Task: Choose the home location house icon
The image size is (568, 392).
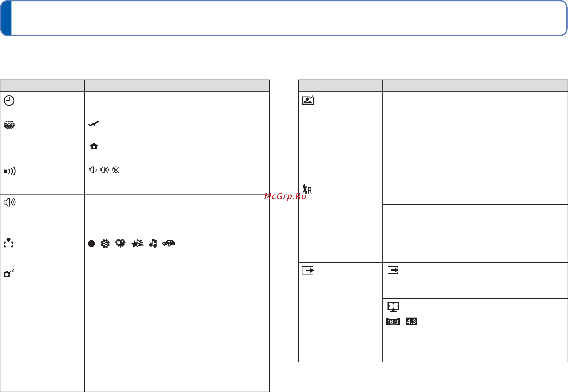Action: [94, 146]
